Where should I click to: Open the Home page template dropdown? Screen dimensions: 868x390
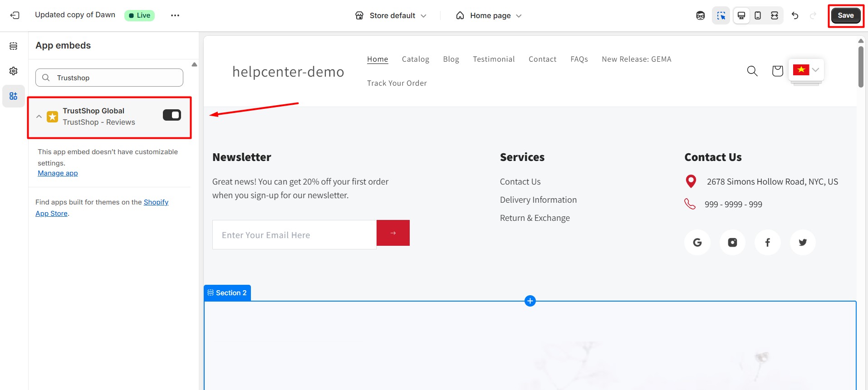[489, 15]
